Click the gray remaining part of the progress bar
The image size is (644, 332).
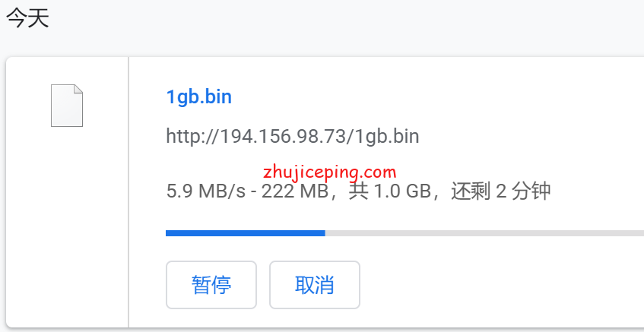pyautogui.click(x=484, y=233)
